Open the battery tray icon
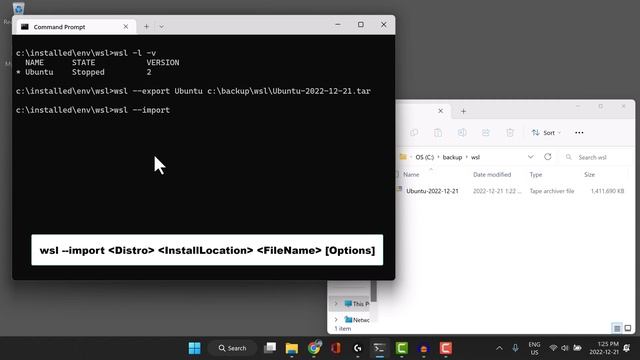Viewport: 640px width, 360px height. click(577, 348)
